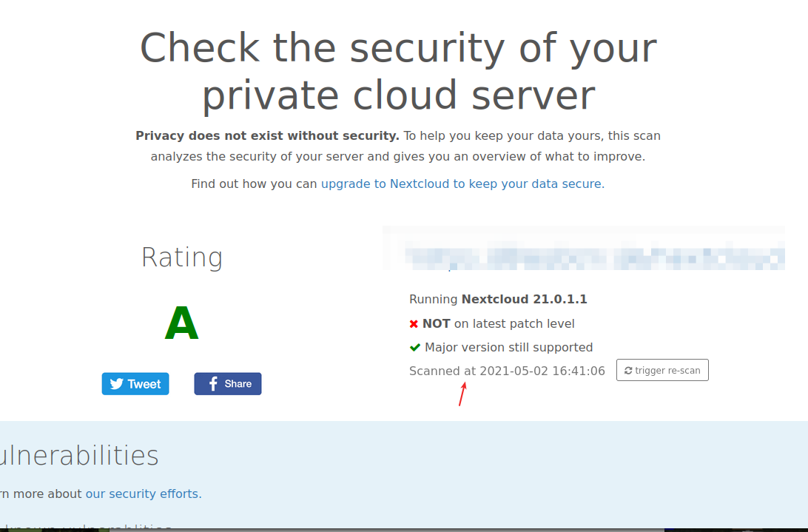Click the trigger re-scan button
This screenshot has height=532, width=808.
click(x=662, y=370)
